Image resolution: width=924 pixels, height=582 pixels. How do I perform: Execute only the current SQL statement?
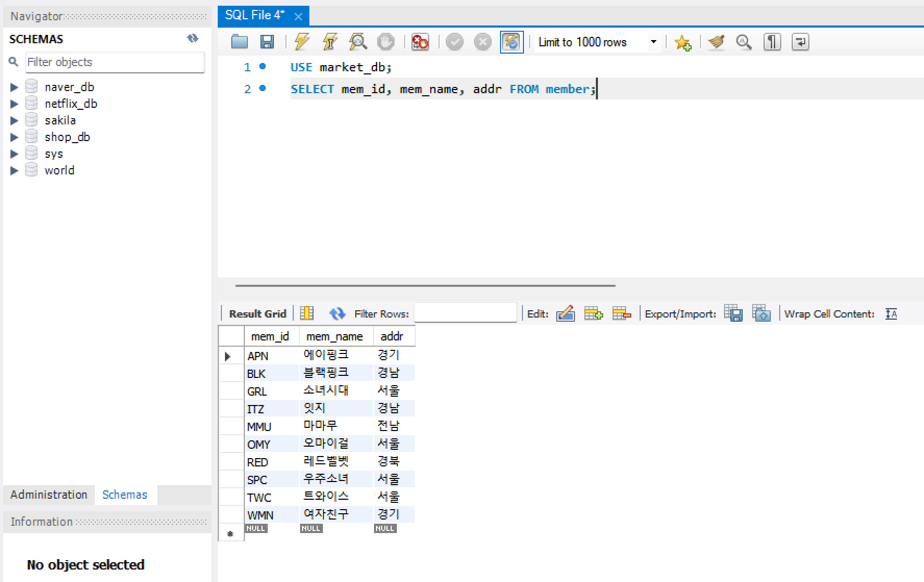coord(329,42)
